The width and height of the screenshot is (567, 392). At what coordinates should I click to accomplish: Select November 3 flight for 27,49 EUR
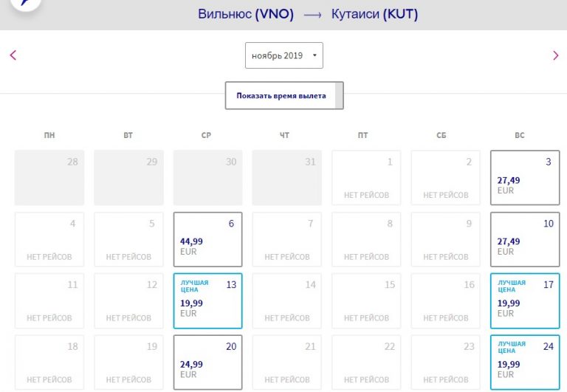click(525, 178)
